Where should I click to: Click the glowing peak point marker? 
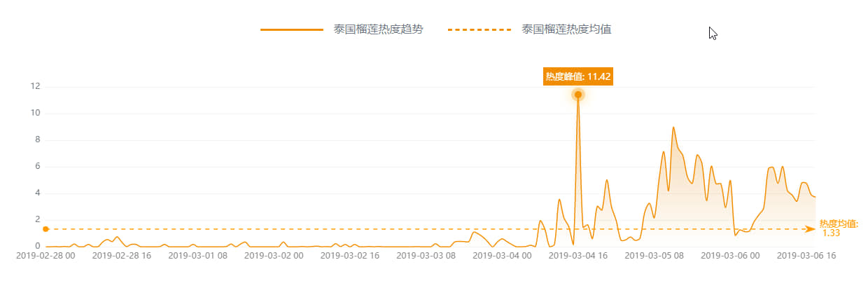[578, 95]
